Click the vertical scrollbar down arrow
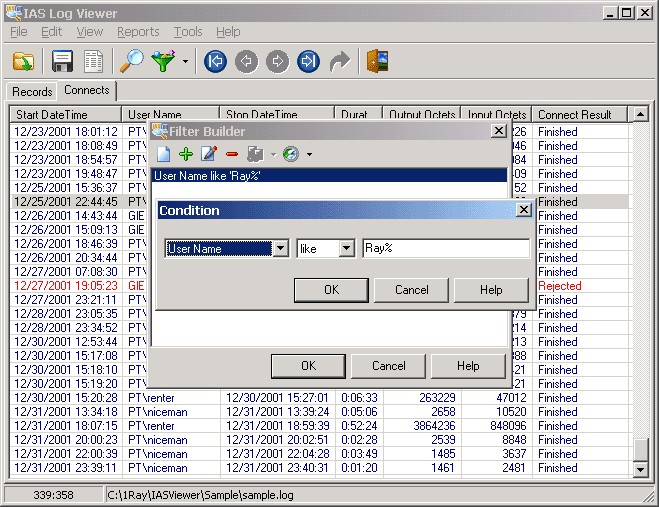 tap(641, 469)
